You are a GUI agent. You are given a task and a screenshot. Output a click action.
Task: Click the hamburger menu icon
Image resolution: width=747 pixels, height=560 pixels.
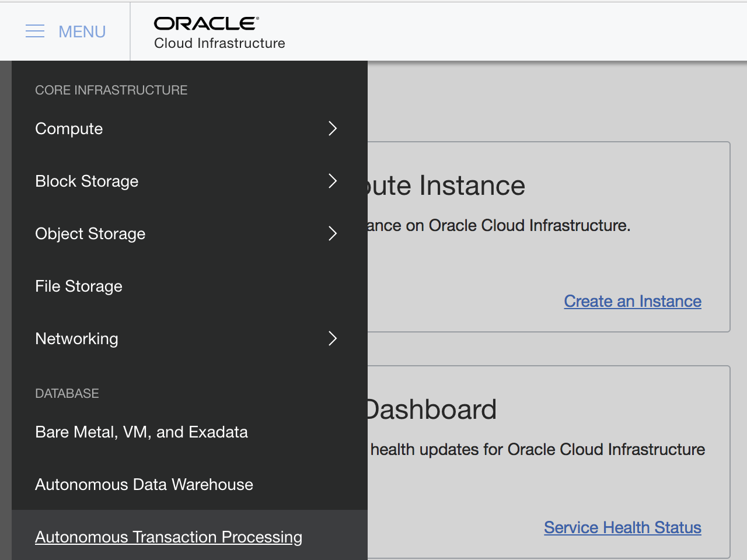tap(35, 32)
